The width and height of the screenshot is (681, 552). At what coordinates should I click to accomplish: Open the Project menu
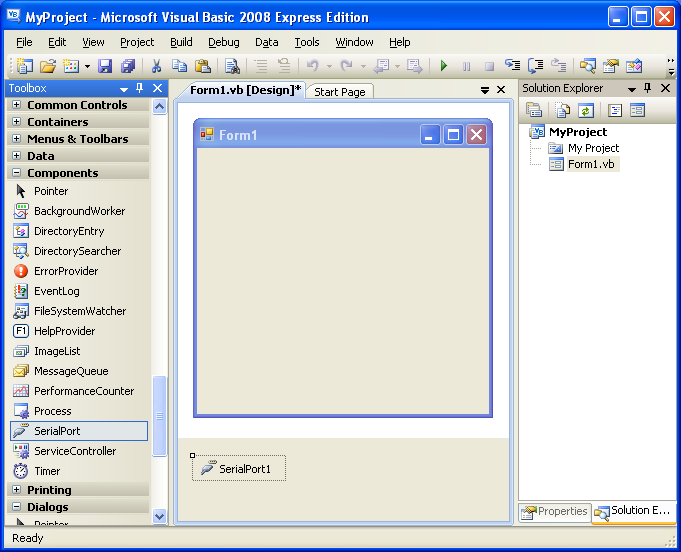coord(137,42)
